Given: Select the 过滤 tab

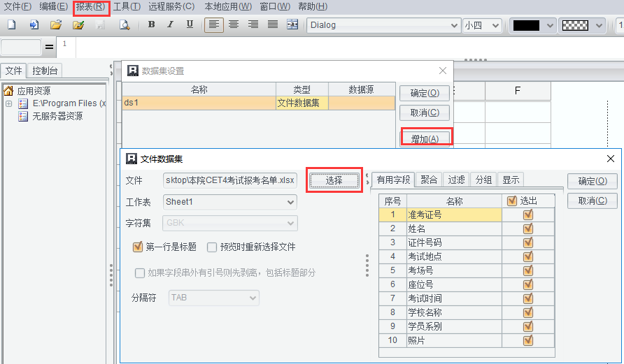Looking at the screenshot, I should click(x=456, y=180).
